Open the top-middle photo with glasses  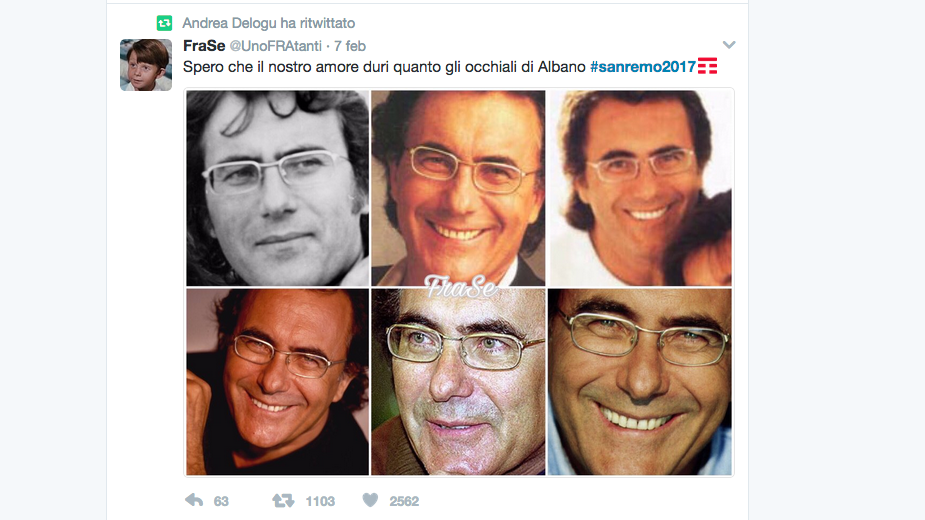[x=458, y=188]
